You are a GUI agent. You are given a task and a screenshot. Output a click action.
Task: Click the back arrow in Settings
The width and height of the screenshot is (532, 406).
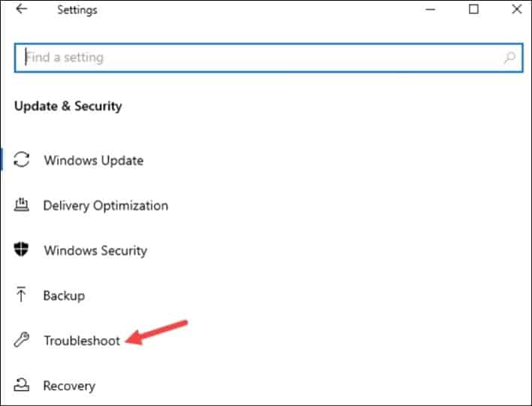(x=21, y=9)
